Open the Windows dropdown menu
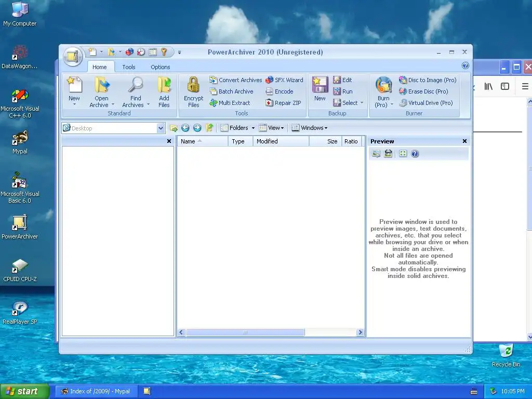This screenshot has width=532, height=399. tap(310, 128)
